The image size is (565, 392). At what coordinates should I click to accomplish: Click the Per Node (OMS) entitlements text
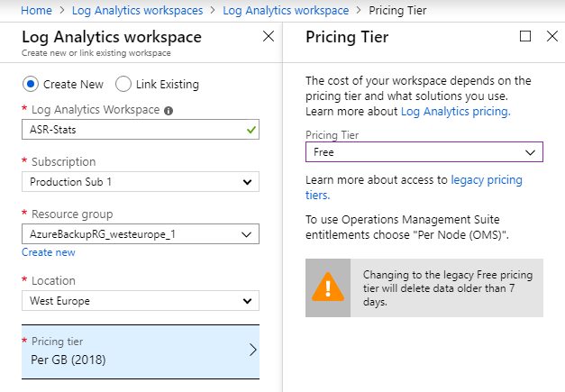pos(407,227)
